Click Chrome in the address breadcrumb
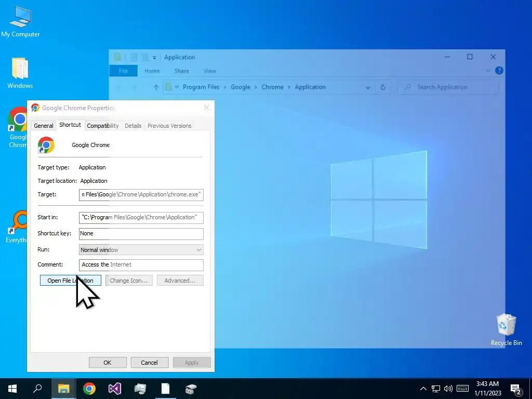 272,87
